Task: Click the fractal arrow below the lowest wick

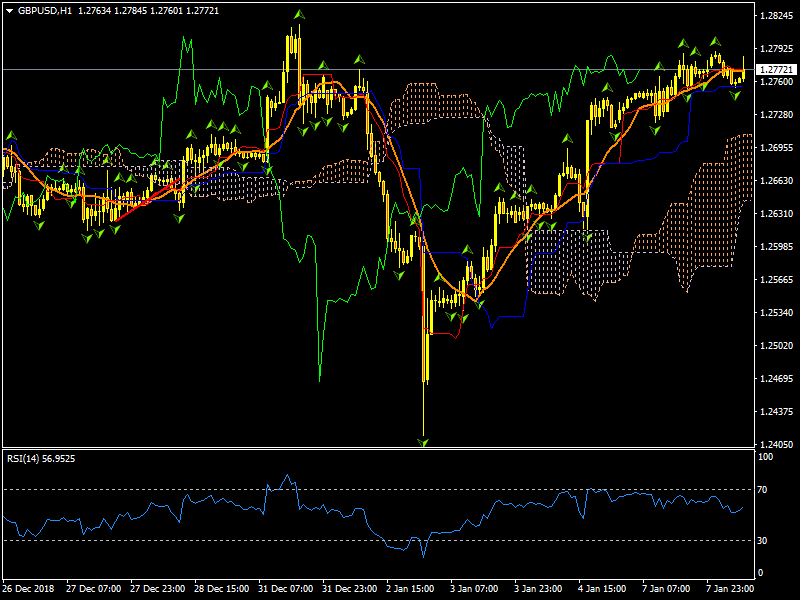Action: tap(423, 442)
